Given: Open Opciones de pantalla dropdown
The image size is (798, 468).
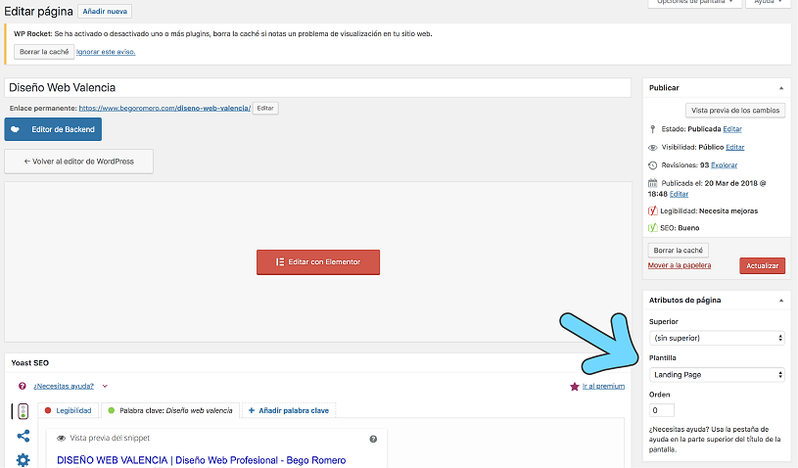Looking at the screenshot, I should pyautogui.click(x=694, y=3).
